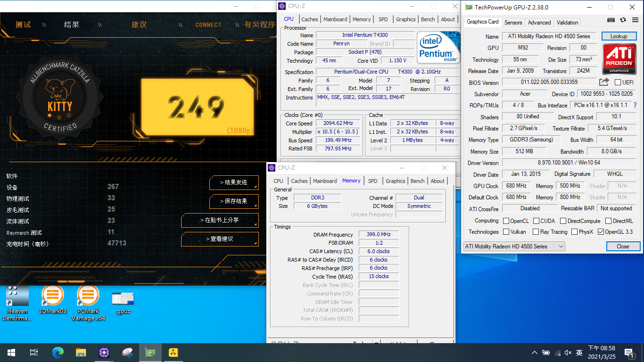Open Catzilla CONNECT navigation item
Image resolution: width=644 pixels, height=362 pixels.
pos(208,25)
